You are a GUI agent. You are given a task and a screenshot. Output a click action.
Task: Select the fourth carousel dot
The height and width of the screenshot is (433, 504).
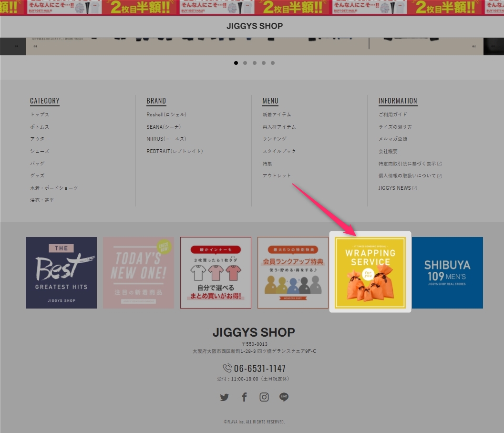point(264,63)
